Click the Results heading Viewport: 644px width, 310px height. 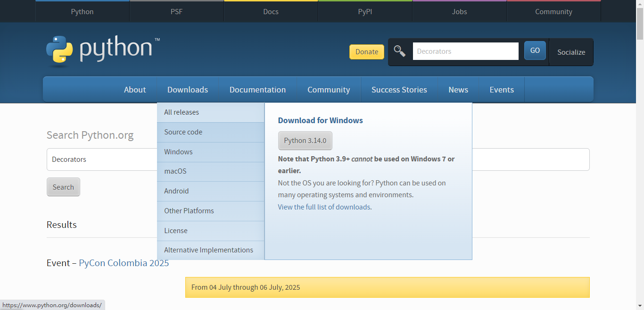point(62,225)
